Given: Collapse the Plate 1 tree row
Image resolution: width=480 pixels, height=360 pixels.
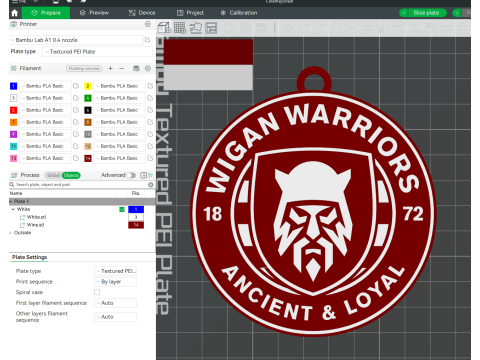Looking at the screenshot, I should [x=11, y=201].
